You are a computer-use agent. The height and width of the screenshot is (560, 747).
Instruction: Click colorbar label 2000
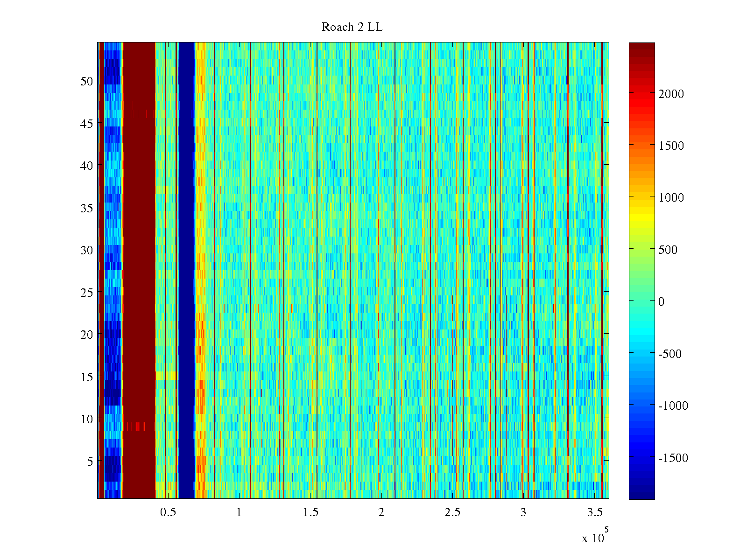pos(671,94)
